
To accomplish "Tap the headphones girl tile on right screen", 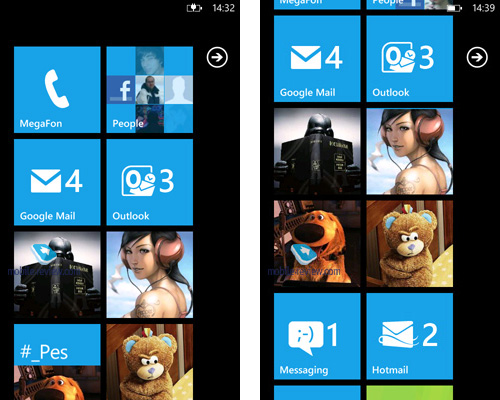I will [x=410, y=151].
